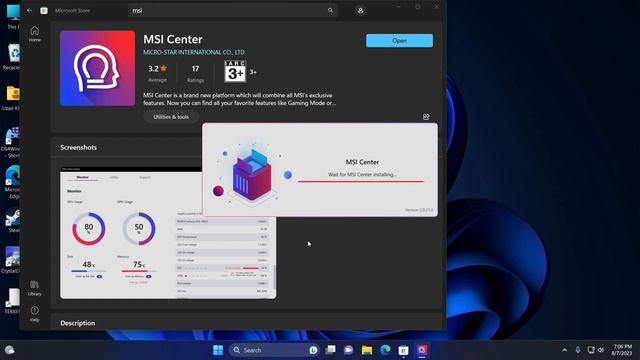Viewport: 640px width, 360px height.
Task: Switch to Microsoft Store on taskbar
Action: tap(403, 350)
